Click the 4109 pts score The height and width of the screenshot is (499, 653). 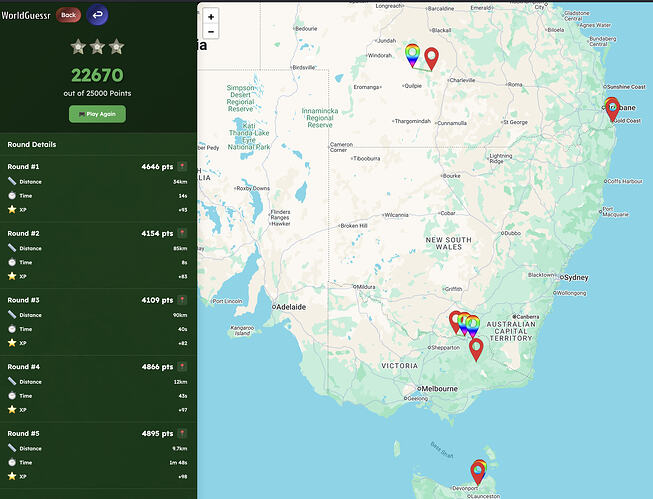(157, 300)
